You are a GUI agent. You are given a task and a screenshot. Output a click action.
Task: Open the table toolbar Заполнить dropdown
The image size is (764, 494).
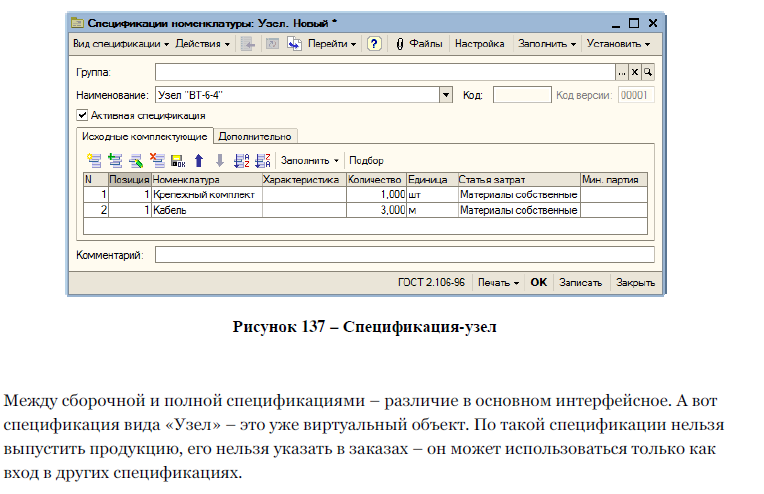[x=309, y=160]
